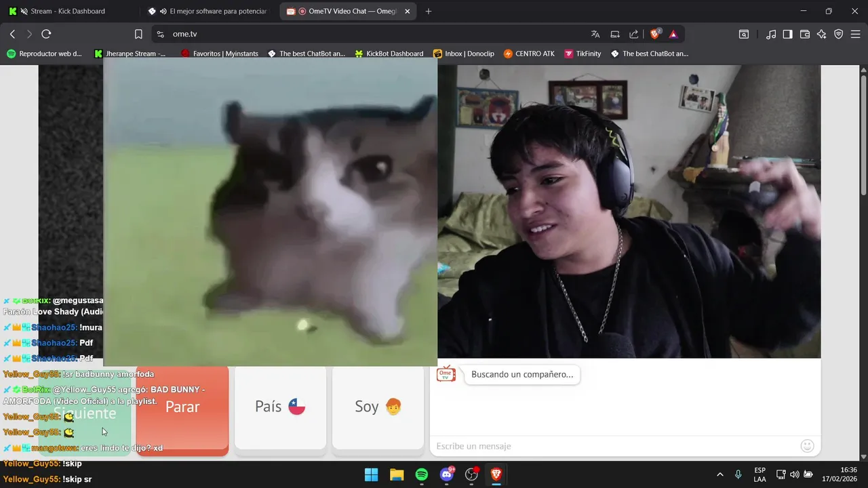This screenshot has width=868, height=488.
Task: Click the install app icon in address bar
Action: pyautogui.click(x=615, y=34)
